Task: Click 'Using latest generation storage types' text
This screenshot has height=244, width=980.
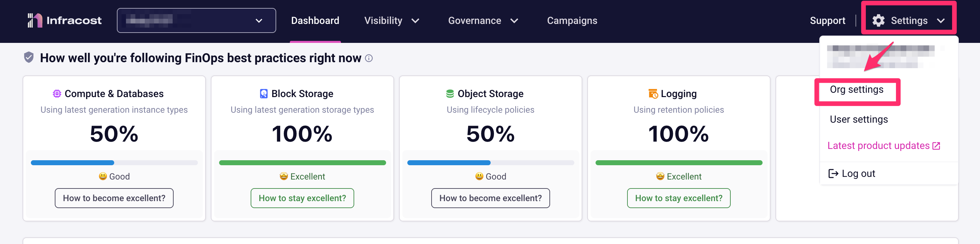Action: pos(302,110)
